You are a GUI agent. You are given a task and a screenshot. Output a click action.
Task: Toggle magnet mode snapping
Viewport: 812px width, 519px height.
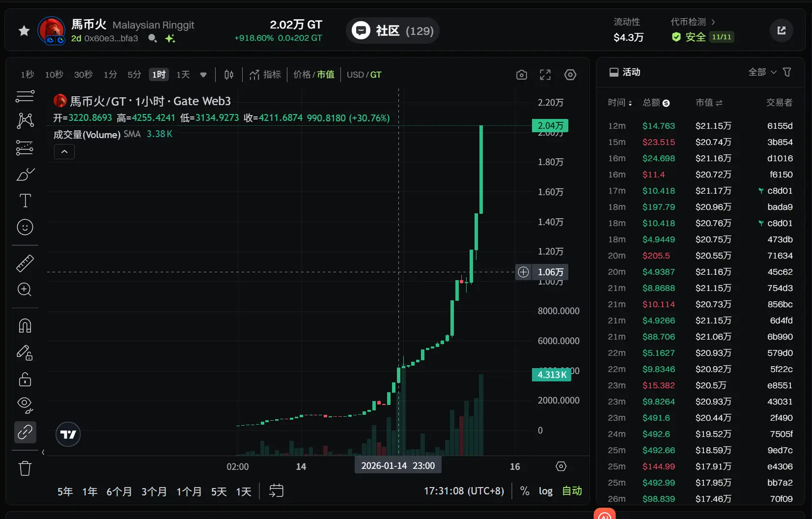tap(25, 326)
